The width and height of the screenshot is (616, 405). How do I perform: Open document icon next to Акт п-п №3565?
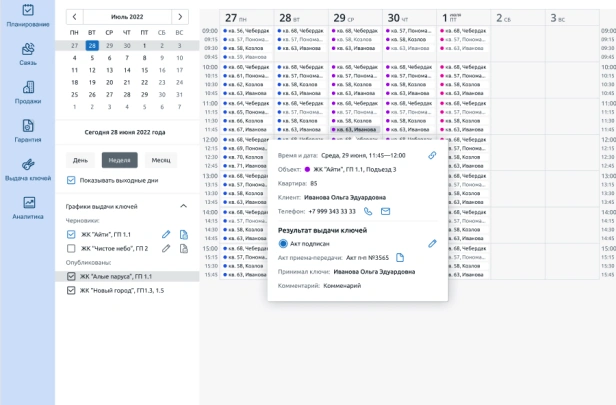coord(400,257)
